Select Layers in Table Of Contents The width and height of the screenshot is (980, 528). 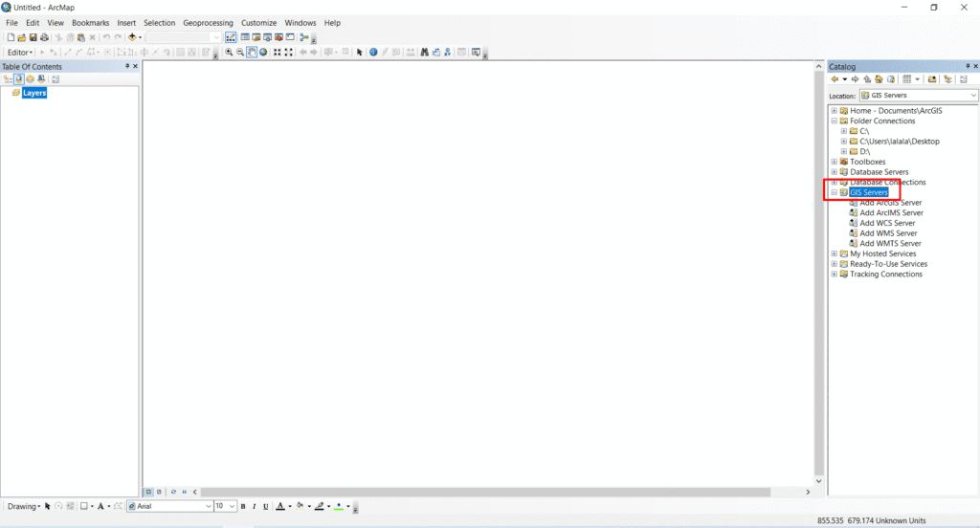pos(34,93)
